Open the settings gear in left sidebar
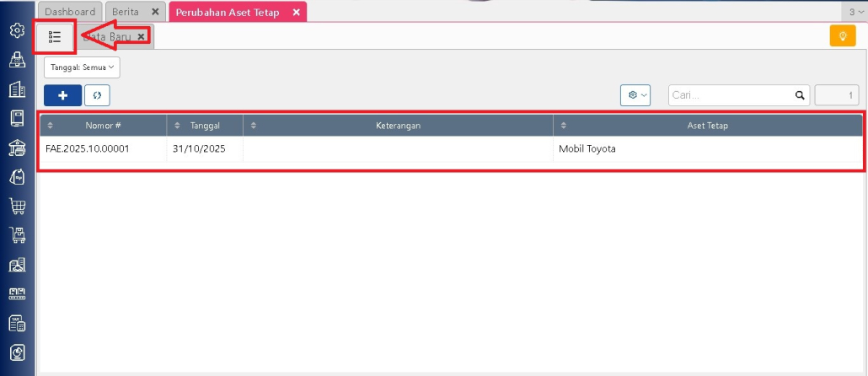The image size is (868, 376). [x=17, y=30]
